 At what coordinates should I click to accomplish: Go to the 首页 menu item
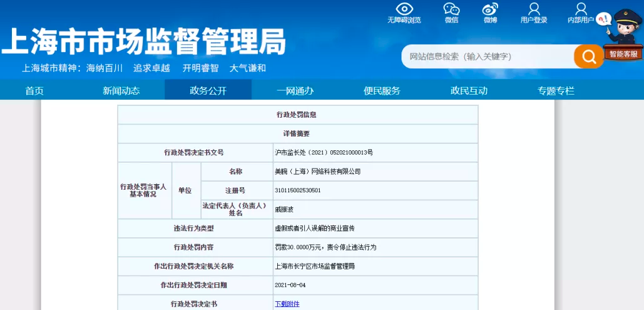34,91
